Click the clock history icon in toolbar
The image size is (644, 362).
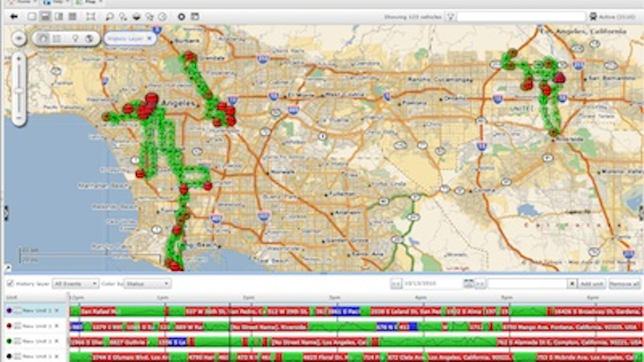tap(163, 16)
